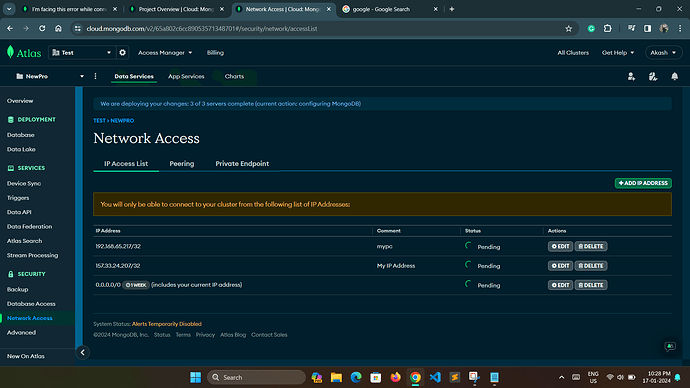Open the Akash user menu
The height and width of the screenshot is (388, 690).
[663, 52]
